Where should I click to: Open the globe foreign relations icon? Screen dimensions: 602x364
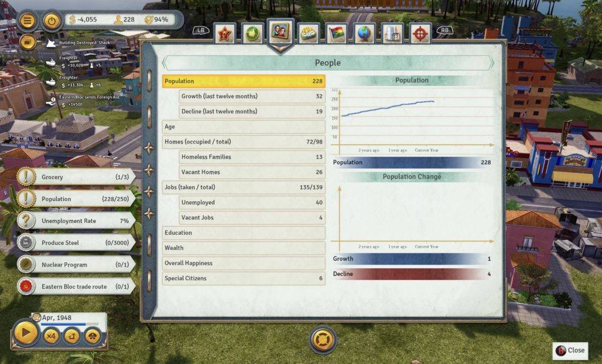[x=364, y=34]
